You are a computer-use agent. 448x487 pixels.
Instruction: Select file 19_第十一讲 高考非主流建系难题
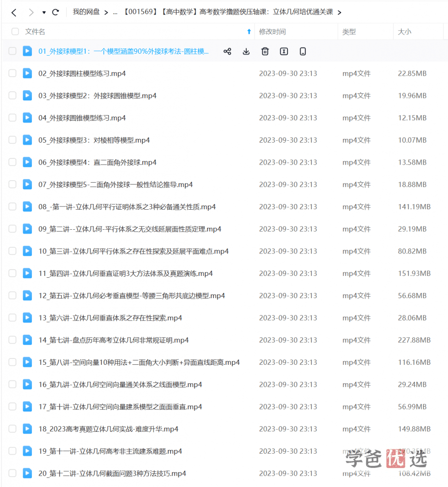tap(110, 451)
